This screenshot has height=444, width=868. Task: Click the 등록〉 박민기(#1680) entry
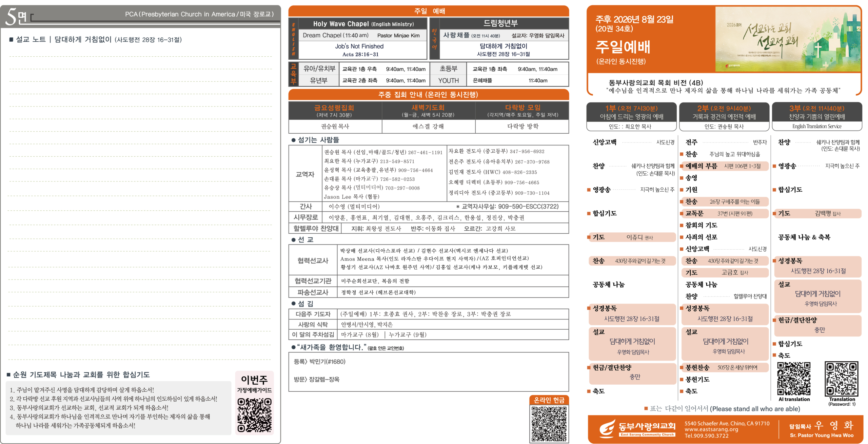[x=320, y=362]
